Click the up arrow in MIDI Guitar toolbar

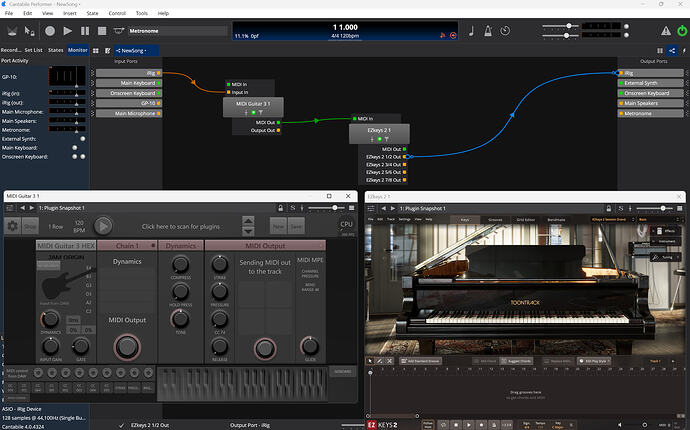coord(248,221)
